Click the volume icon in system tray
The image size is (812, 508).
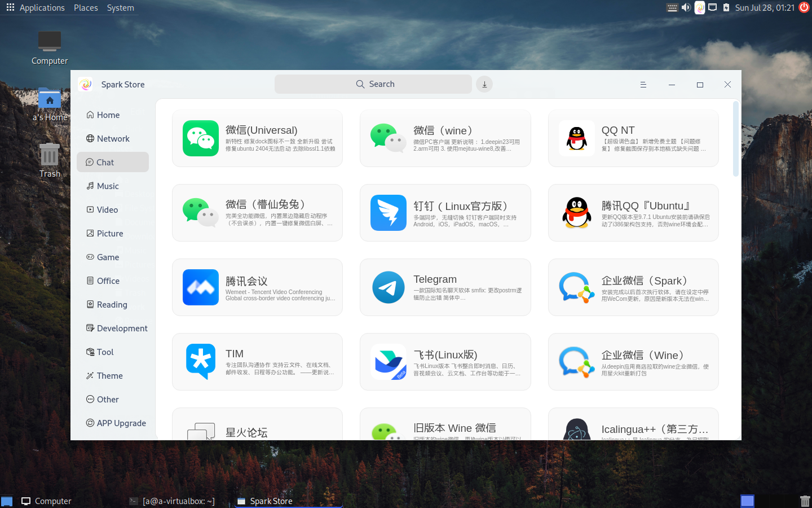[686, 7]
